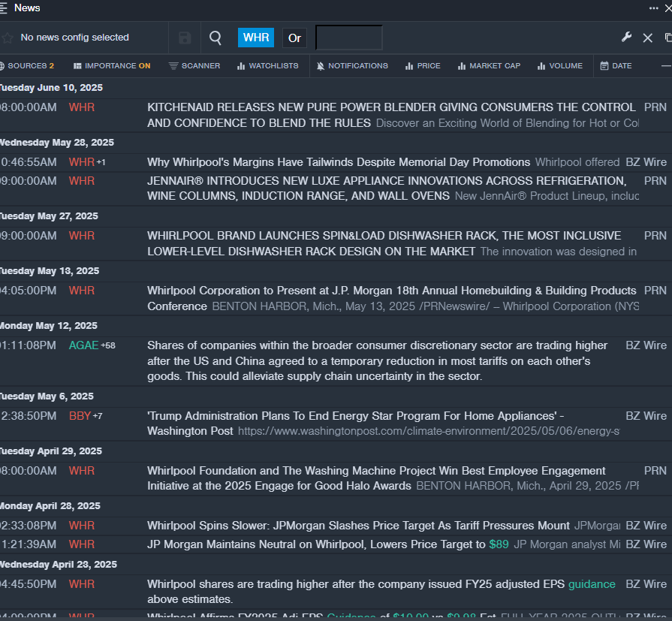Open the Scanner filter
The height and width of the screenshot is (621, 672).
click(194, 65)
